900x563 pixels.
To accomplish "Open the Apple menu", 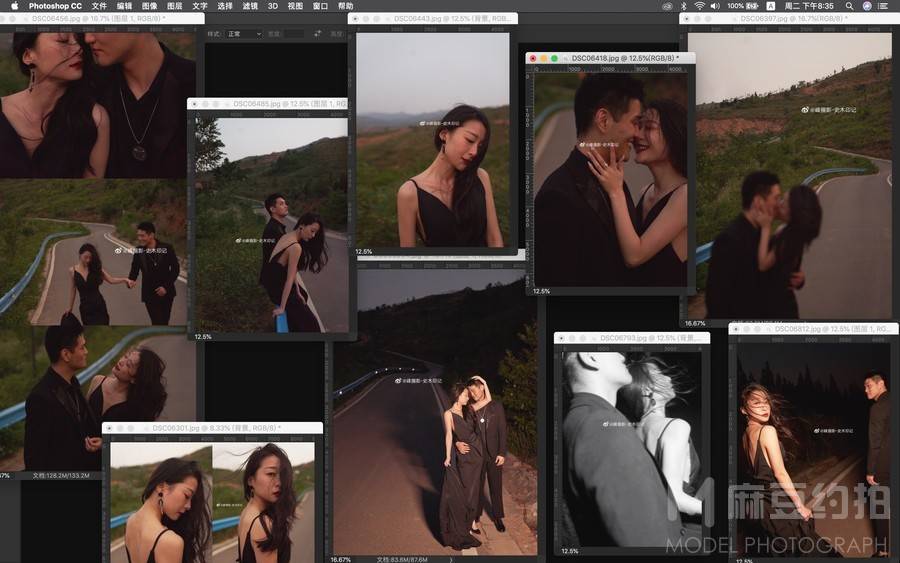I will (x=15, y=6).
